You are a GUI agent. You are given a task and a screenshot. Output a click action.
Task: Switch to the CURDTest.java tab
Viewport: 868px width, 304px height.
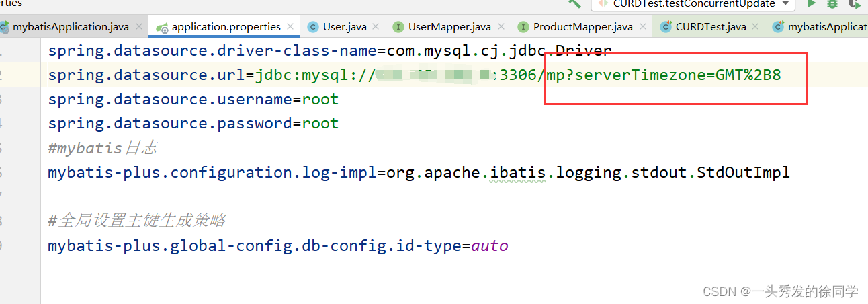[x=711, y=27]
